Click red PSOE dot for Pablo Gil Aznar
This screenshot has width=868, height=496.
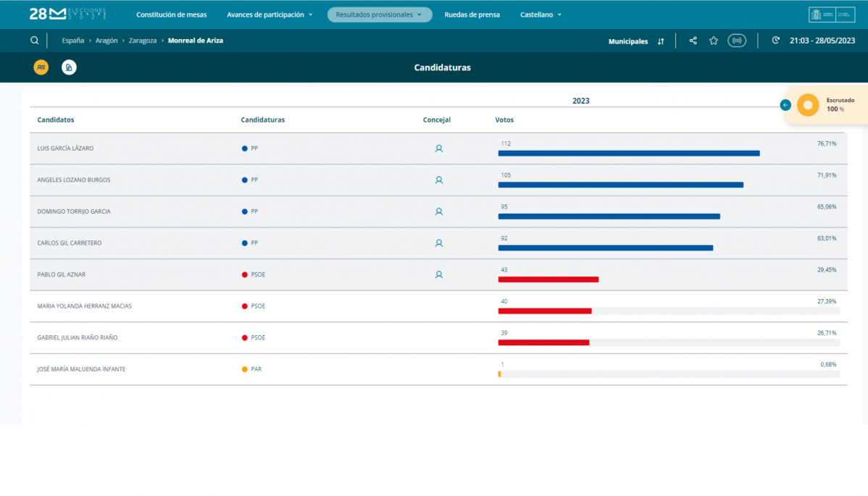coord(244,274)
